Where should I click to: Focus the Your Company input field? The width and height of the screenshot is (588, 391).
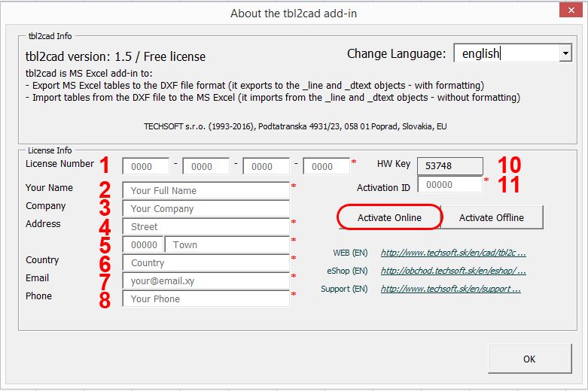pos(206,208)
